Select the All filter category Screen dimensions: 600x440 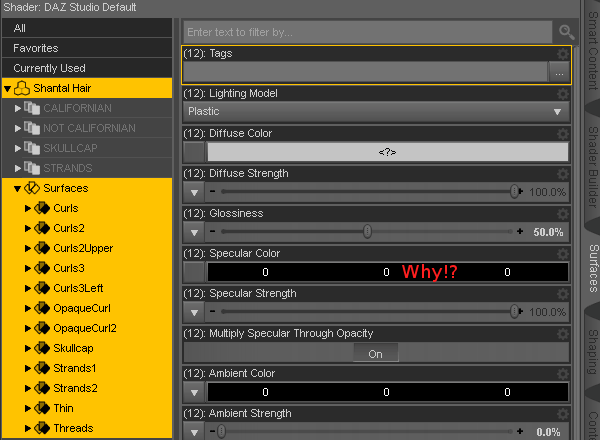point(87,28)
